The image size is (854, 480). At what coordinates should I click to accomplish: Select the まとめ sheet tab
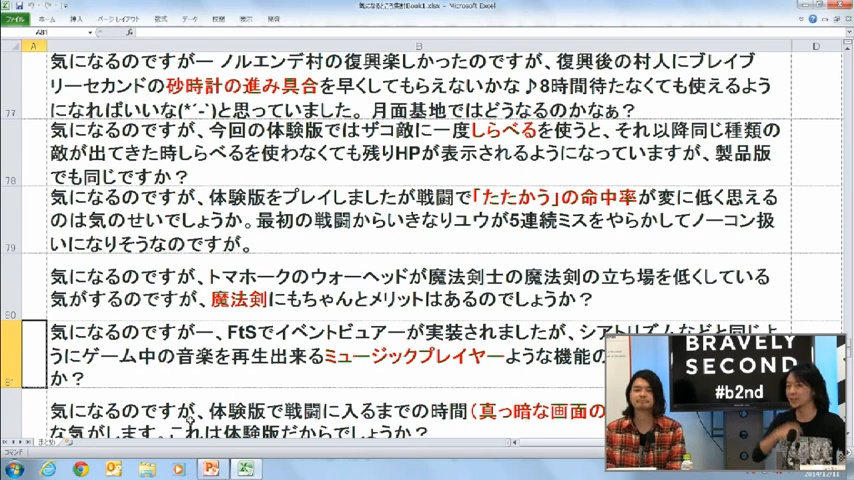point(46,442)
